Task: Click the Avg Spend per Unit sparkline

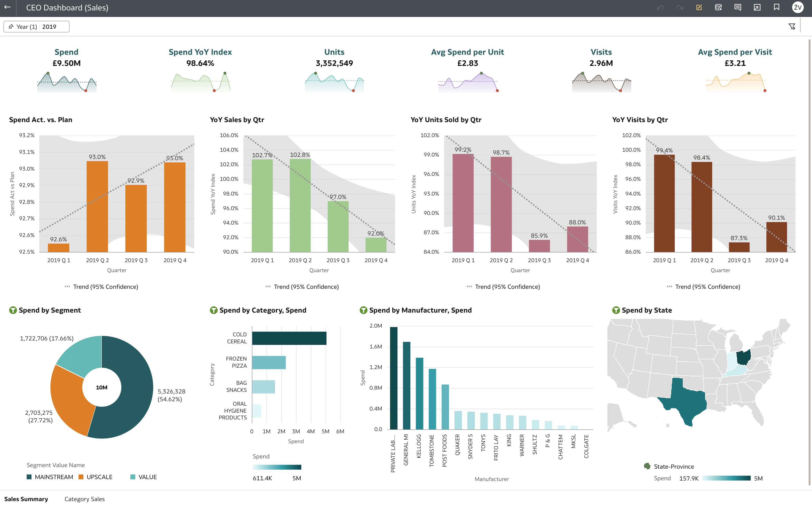Action: point(468,82)
